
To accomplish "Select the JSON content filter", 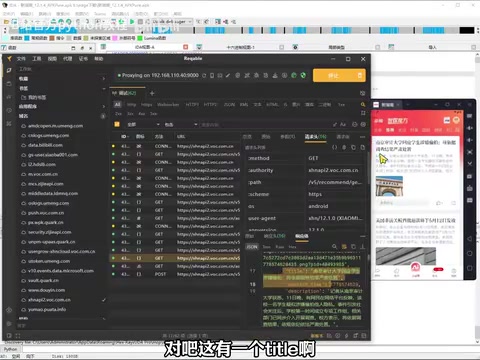I will click(229, 105).
